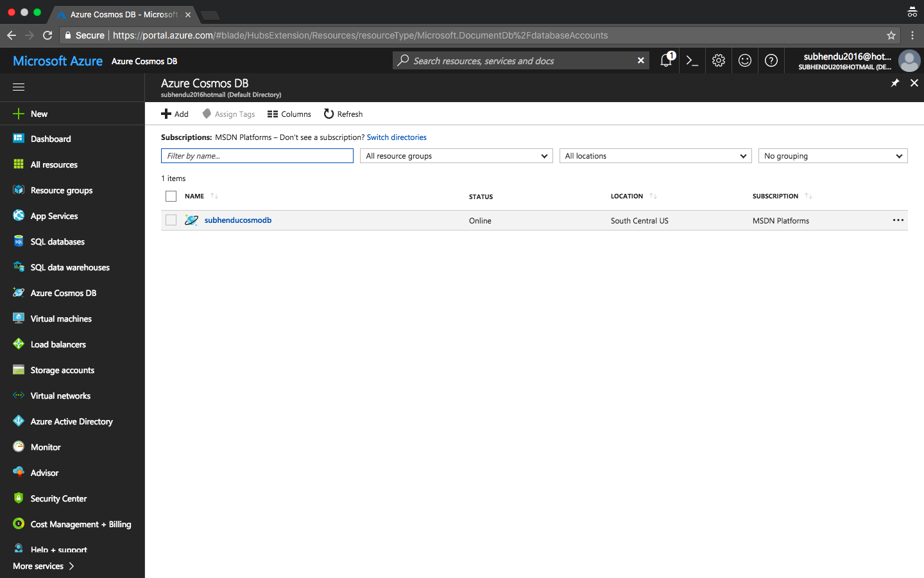Click the SQL data warehouses icon
This screenshot has height=578, width=924.
tap(19, 267)
